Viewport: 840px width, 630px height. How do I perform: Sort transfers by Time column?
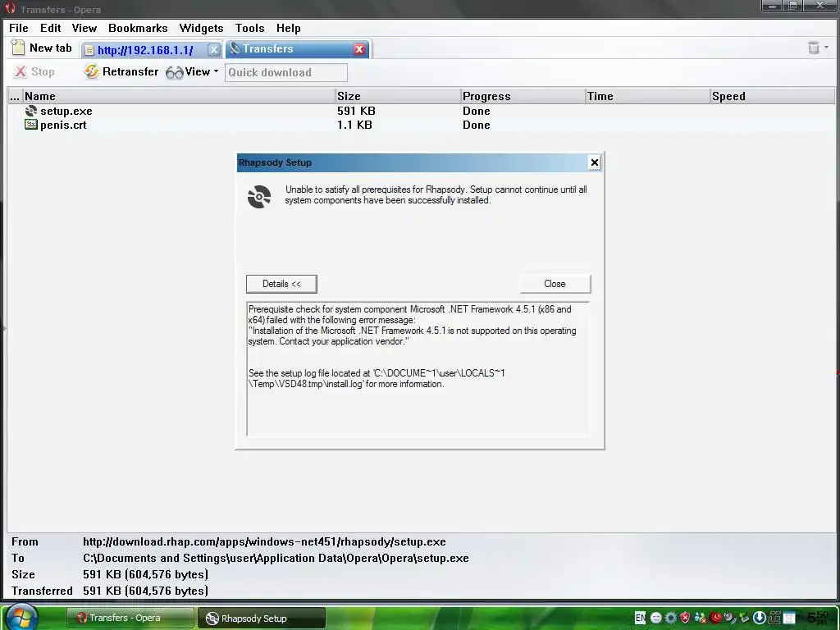coord(648,97)
